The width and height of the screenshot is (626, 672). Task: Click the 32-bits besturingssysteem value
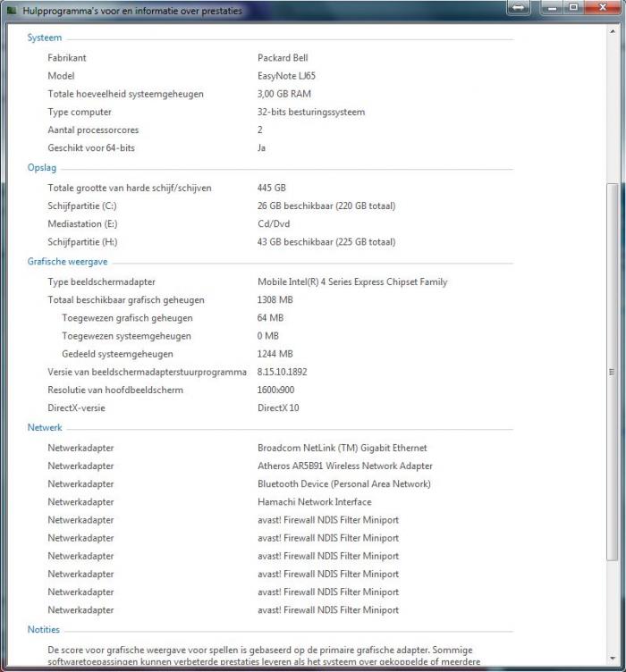click(311, 112)
